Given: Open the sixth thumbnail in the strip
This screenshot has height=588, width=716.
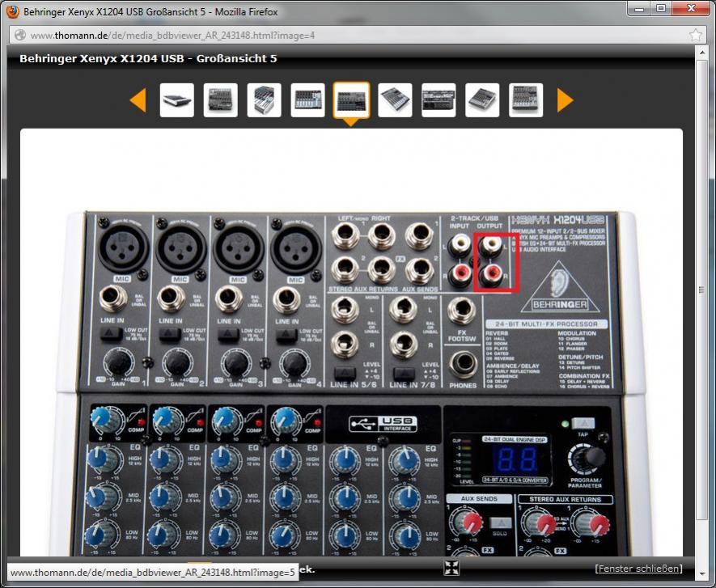Looking at the screenshot, I should click(x=395, y=100).
